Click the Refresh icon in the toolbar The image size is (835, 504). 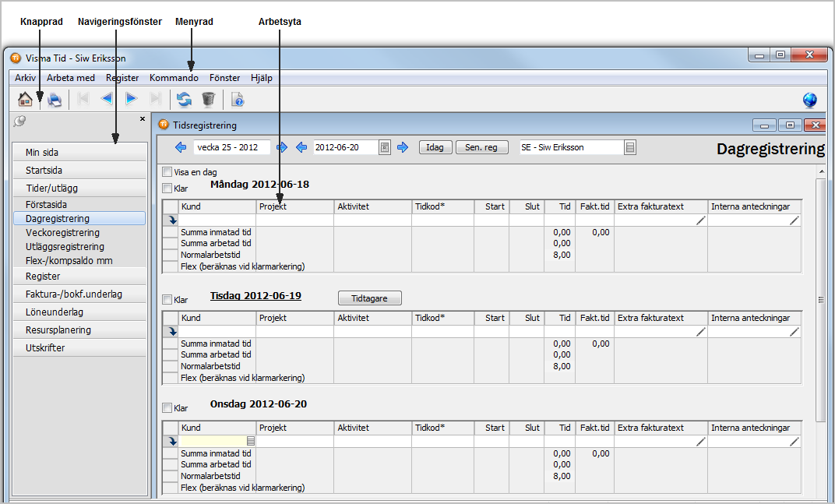(x=184, y=99)
